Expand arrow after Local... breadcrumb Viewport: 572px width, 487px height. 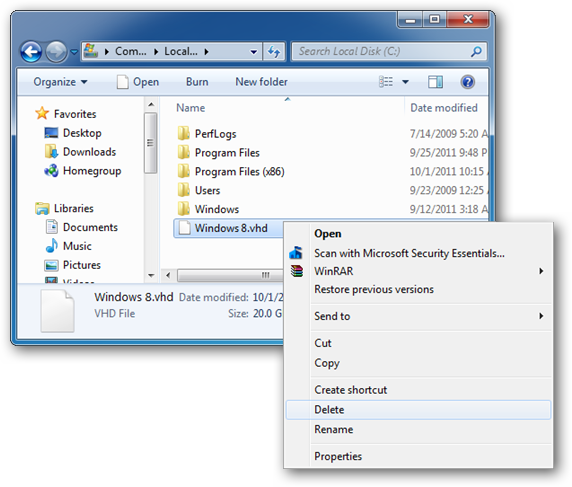(x=206, y=52)
